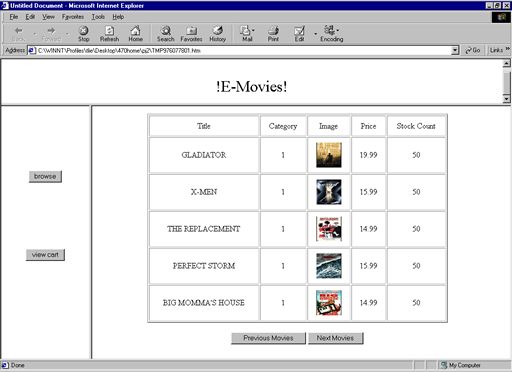Refresh the page with the Refresh icon

[x=109, y=34]
